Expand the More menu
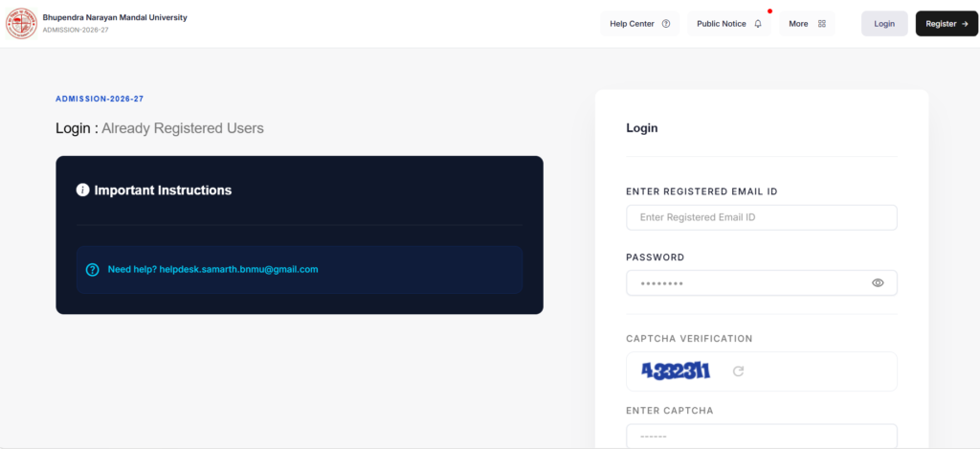This screenshot has height=449, width=980. tap(807, 24)
